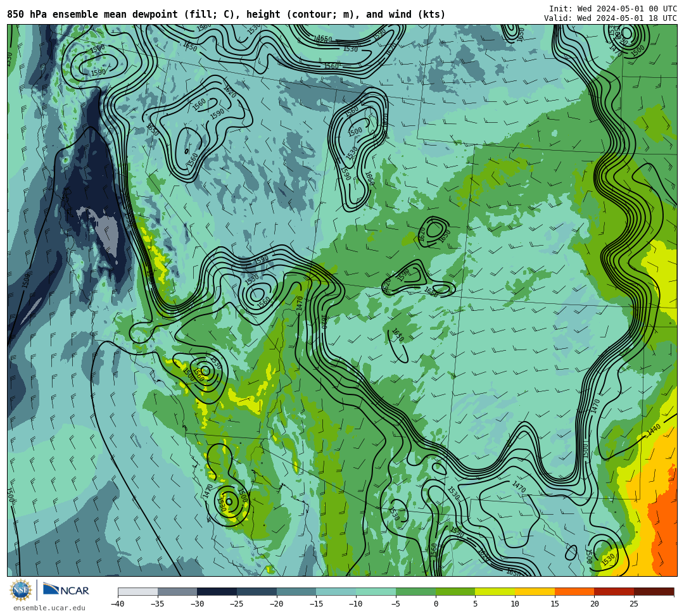
Task: Click the -25 colorbar tick label
Action: pyautogui.click(x=236, y=604)
